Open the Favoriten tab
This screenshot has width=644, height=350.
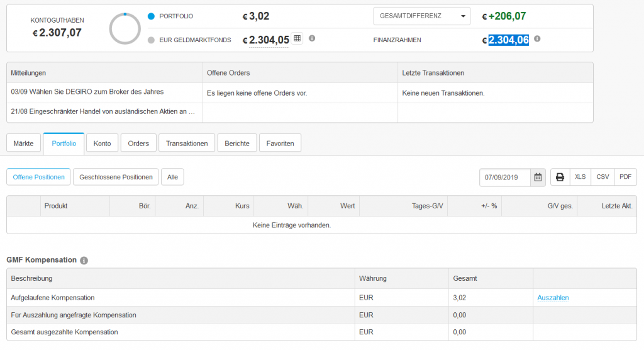[280, 144]
